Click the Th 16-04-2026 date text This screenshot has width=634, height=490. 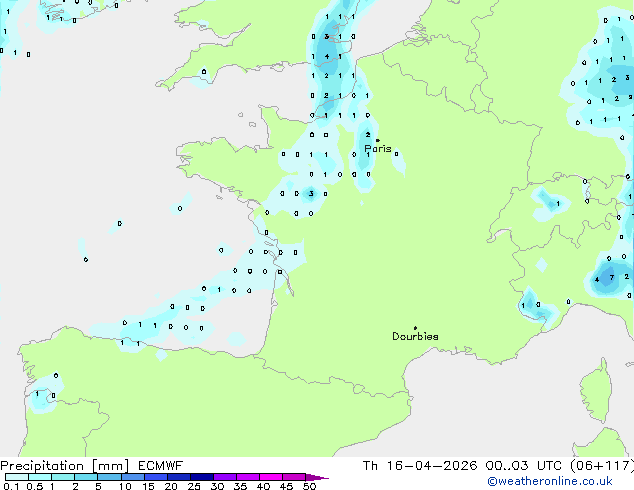(x=420, y=466)
